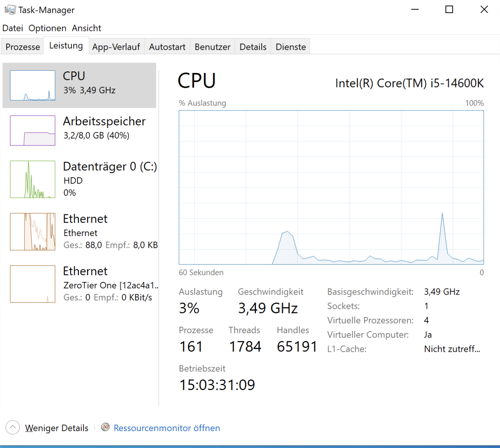Go to the Benutzer tab
500x448 pixels.
click(x=213, y=47)
